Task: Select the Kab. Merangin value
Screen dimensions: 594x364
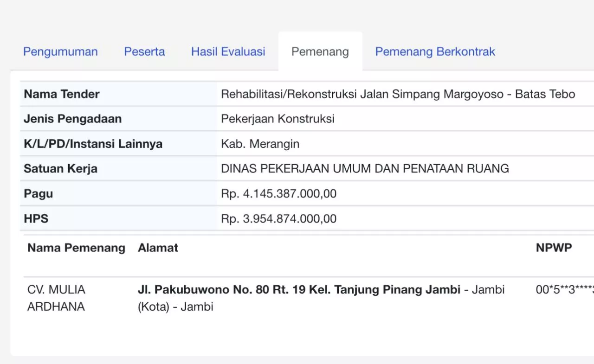Action: tap(260, 144)
